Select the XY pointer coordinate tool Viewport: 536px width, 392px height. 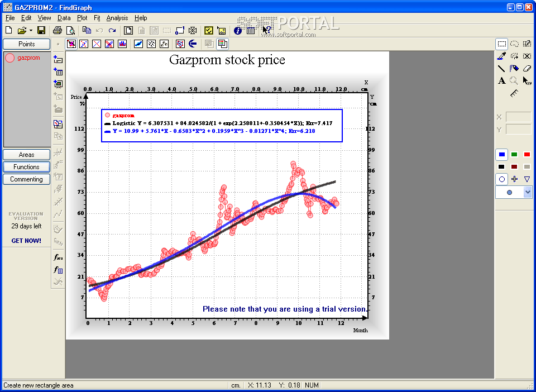pos(527,80)
